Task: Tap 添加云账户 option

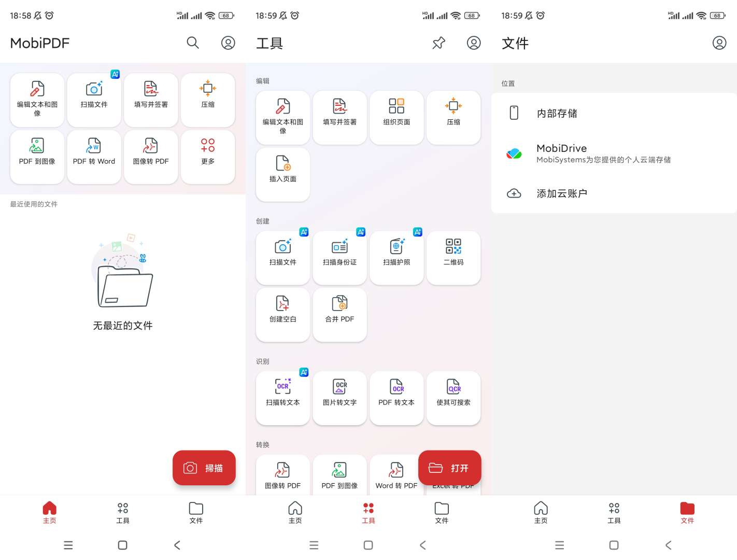Action: pyautogui.click(x=614, y=193)
